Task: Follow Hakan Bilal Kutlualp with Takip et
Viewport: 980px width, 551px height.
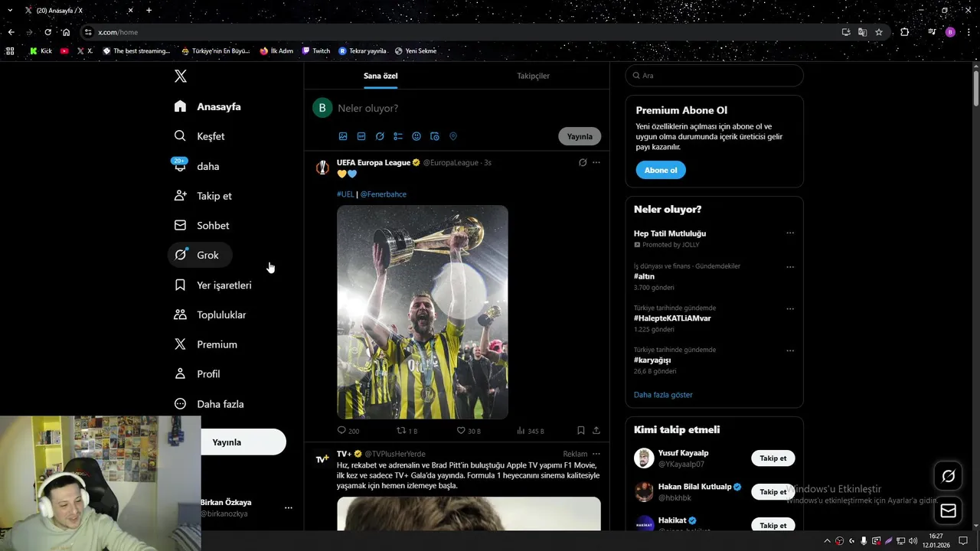Action: point(773,492)
